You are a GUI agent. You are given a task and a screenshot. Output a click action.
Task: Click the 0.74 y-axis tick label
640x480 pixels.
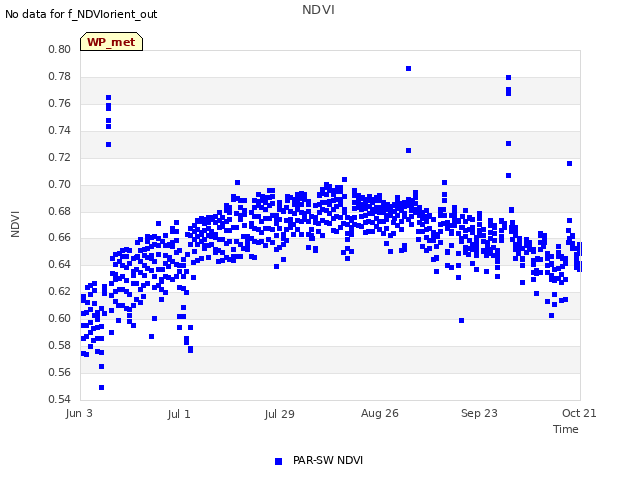[x=60, y=130]
